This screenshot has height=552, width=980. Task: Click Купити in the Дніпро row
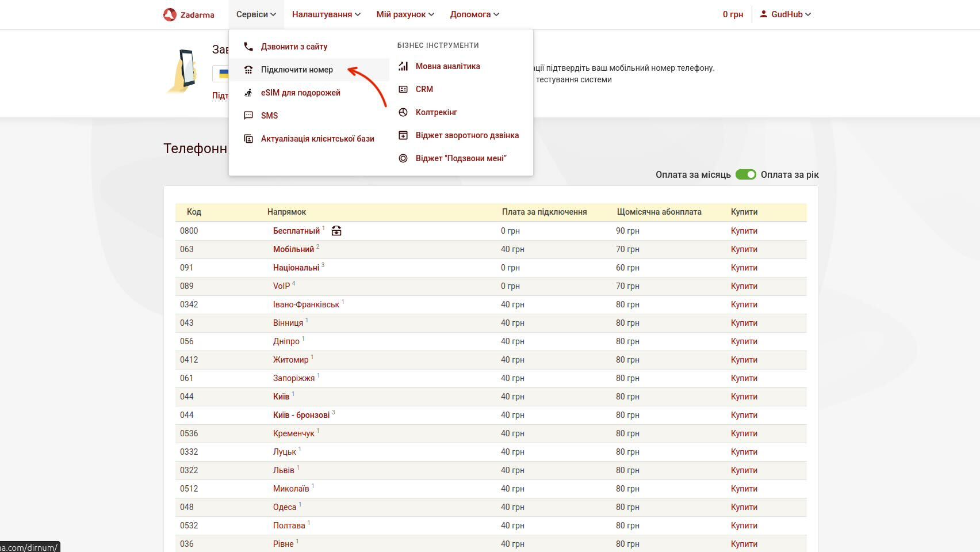(x=744, y=341)
